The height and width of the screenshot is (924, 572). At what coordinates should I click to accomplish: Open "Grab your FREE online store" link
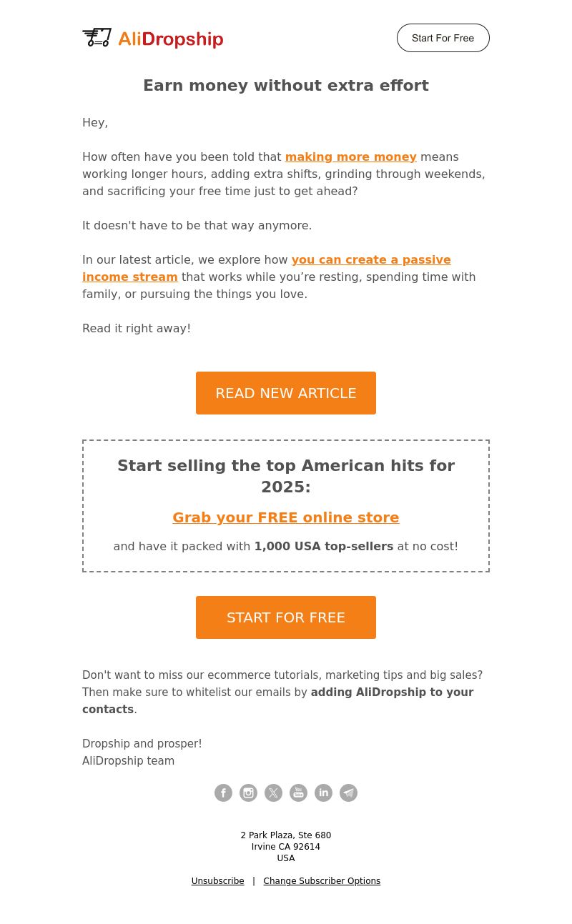tap(286, 517)
